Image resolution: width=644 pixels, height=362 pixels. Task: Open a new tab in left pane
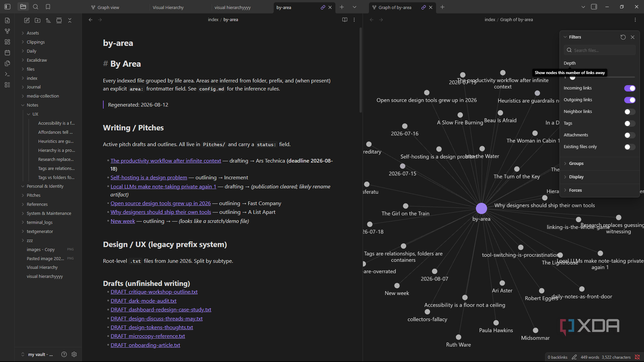[342, 7]
